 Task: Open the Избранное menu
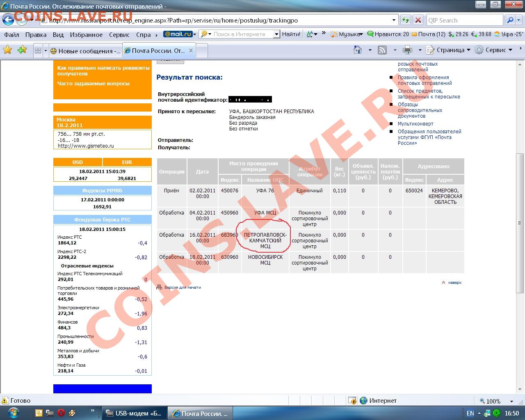coord(86,34)
